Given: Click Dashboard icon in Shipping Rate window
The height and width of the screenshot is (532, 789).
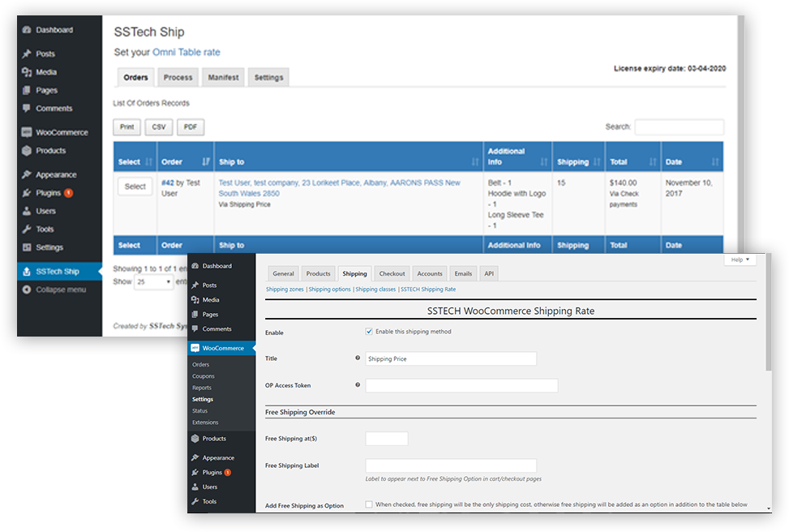Looking at the screenshot, I should pyautogui.click(x=195, y=266).
